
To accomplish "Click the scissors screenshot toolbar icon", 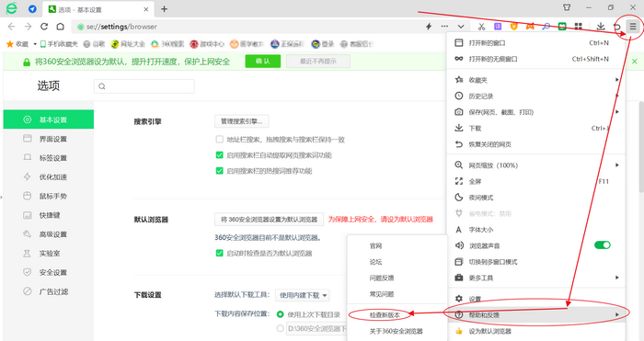I will coord(481,27).
